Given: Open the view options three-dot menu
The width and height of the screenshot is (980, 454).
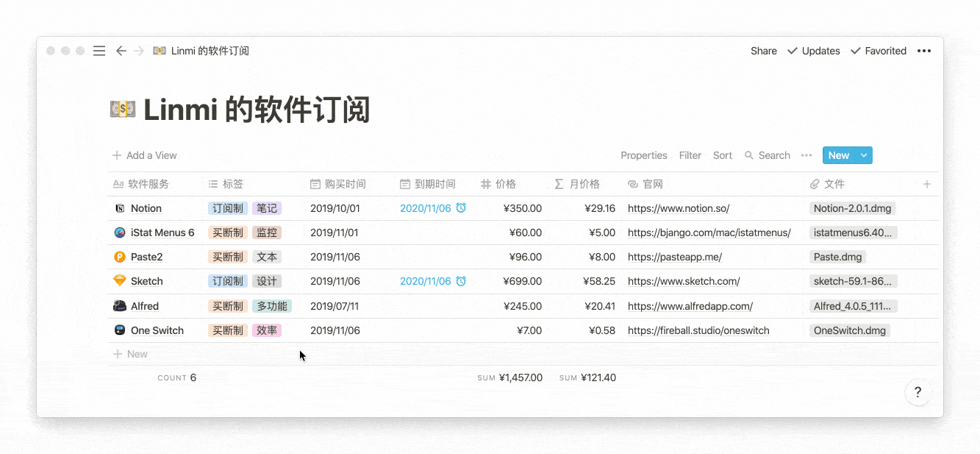Looking at the screenshot, I should (x=806, y=155).
